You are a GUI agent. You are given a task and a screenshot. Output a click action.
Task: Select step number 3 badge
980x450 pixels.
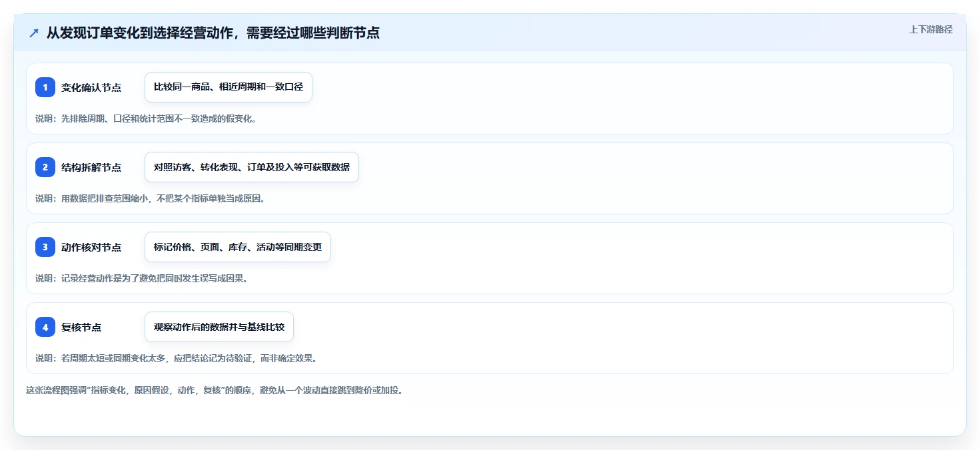pyautogui.click(x=45, y=247)
